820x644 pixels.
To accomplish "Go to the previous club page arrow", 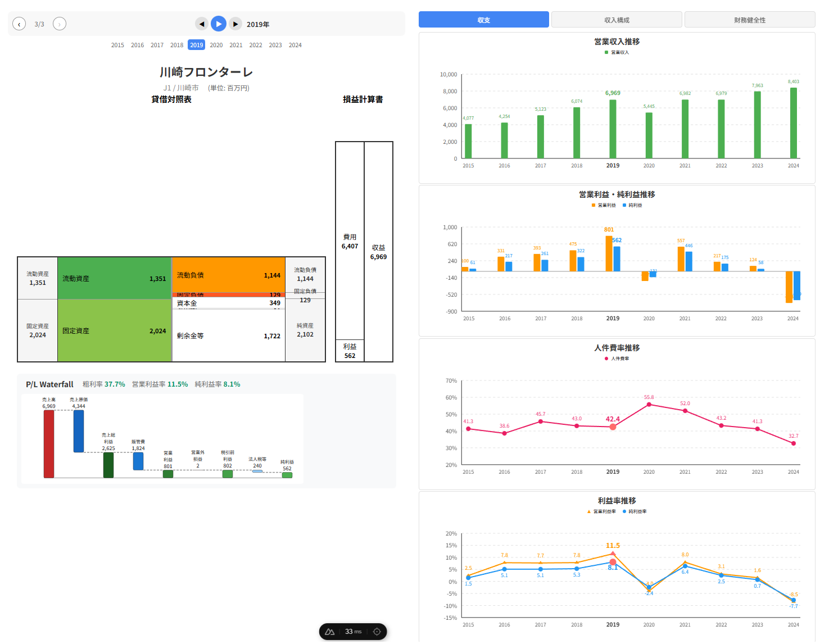I will (19, 24).
